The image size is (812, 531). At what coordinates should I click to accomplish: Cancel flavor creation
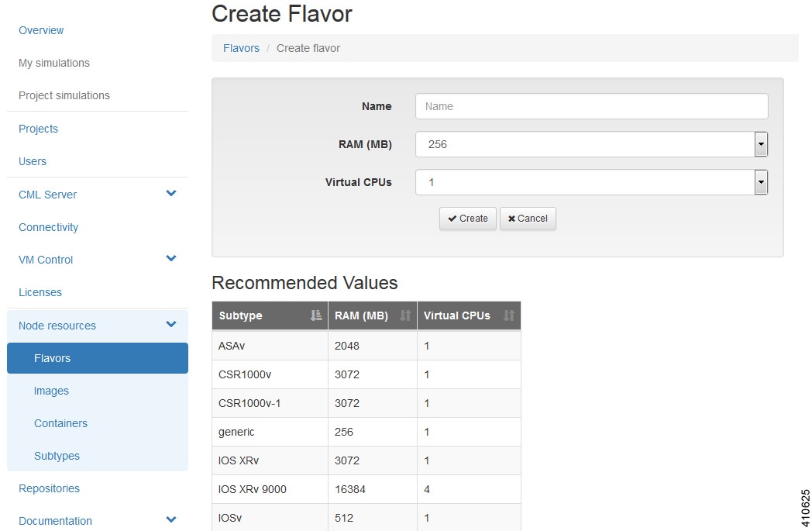click(528, 219)
